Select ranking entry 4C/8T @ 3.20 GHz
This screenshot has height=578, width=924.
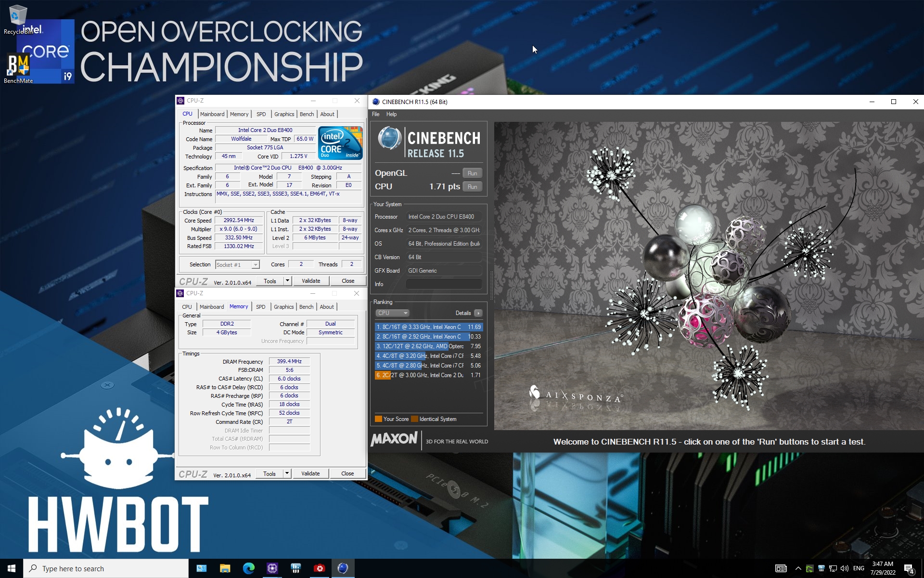point(428,356)
